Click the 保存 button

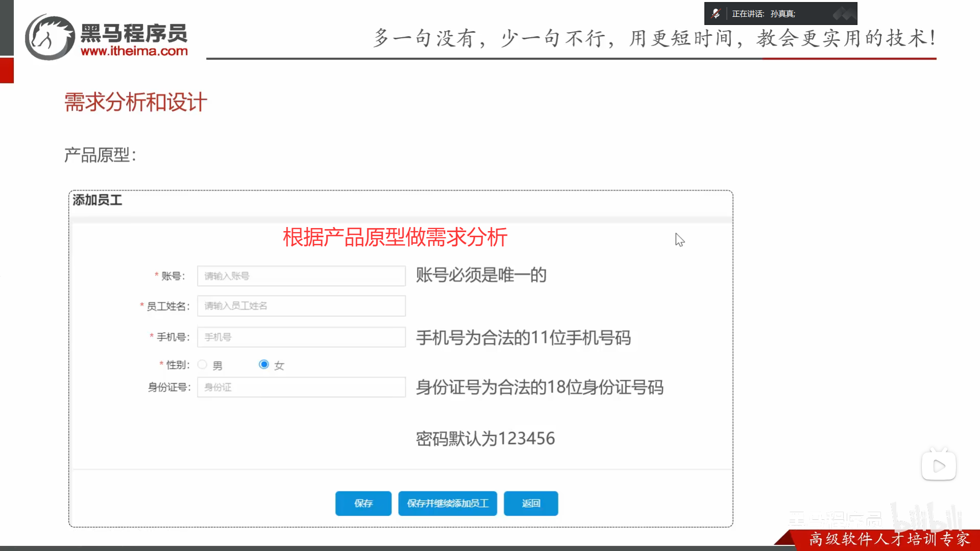click(x=363, y=503)
